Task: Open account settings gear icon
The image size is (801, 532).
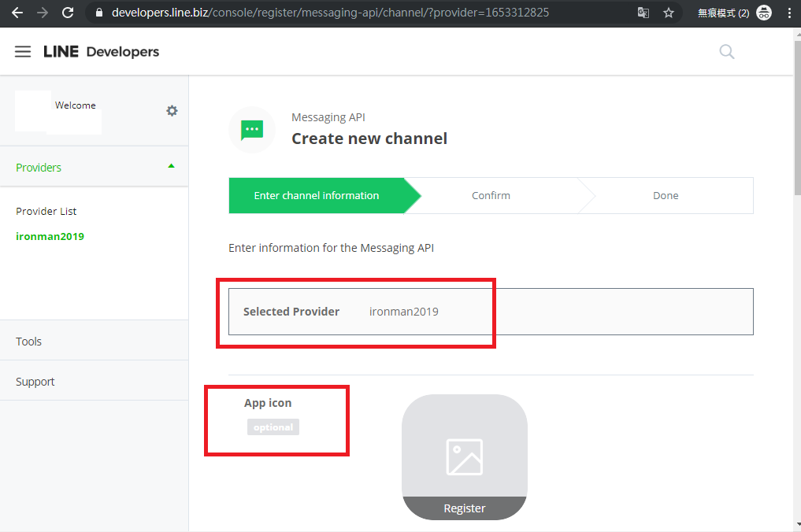Action: [x=172, y=111]
